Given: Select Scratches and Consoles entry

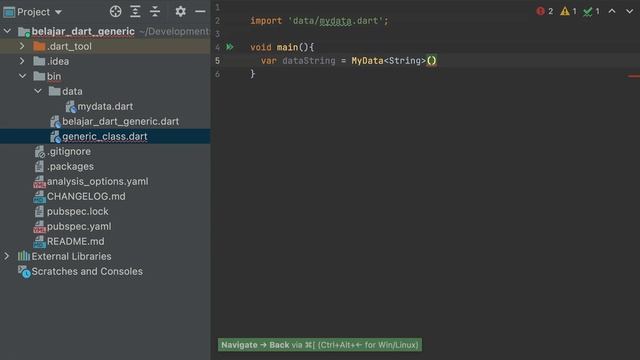Looking at the screenshot, I should 87,271.
